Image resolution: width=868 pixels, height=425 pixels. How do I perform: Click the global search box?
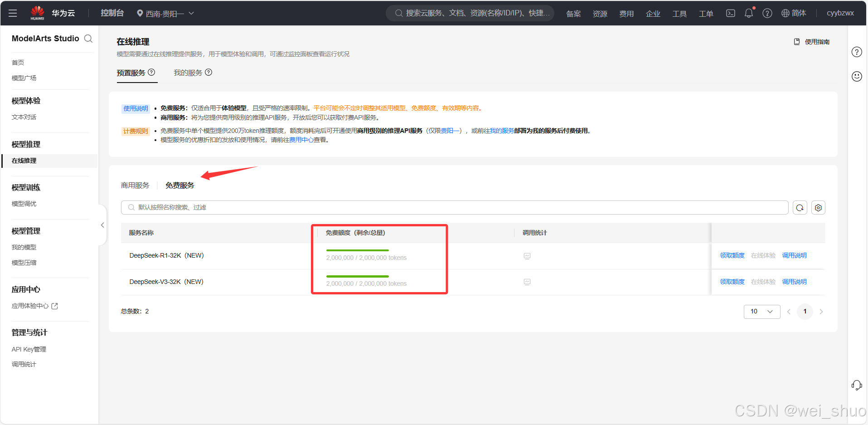click(x=470, y=13)
